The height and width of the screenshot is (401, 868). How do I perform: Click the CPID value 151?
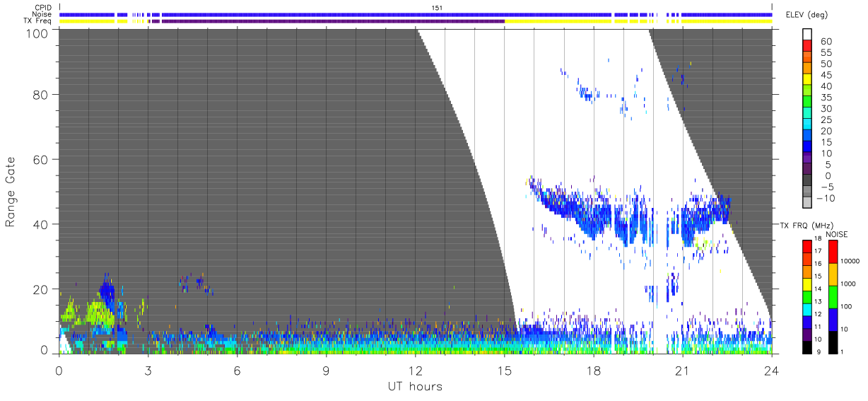pyautogui.click(x=437, y=7)
